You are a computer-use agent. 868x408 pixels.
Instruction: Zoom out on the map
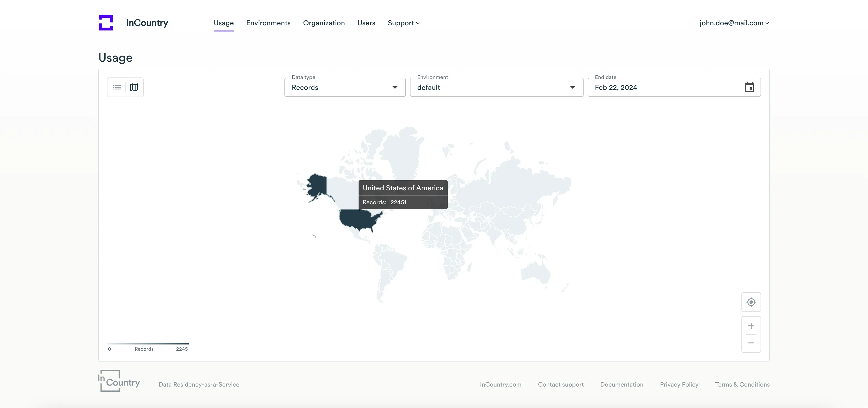pos(751,343)
